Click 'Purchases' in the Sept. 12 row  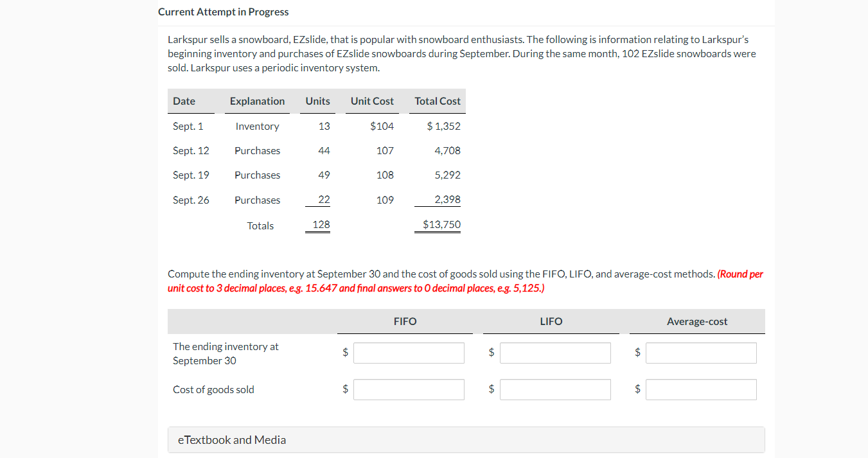pyautogui.click(x=257, y=151)
